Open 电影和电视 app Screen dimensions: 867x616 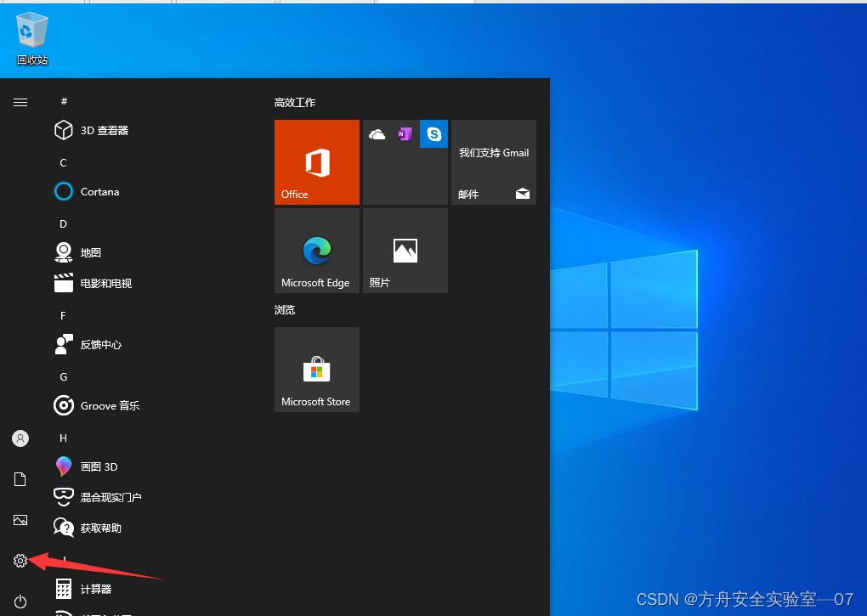coord(93,284)
